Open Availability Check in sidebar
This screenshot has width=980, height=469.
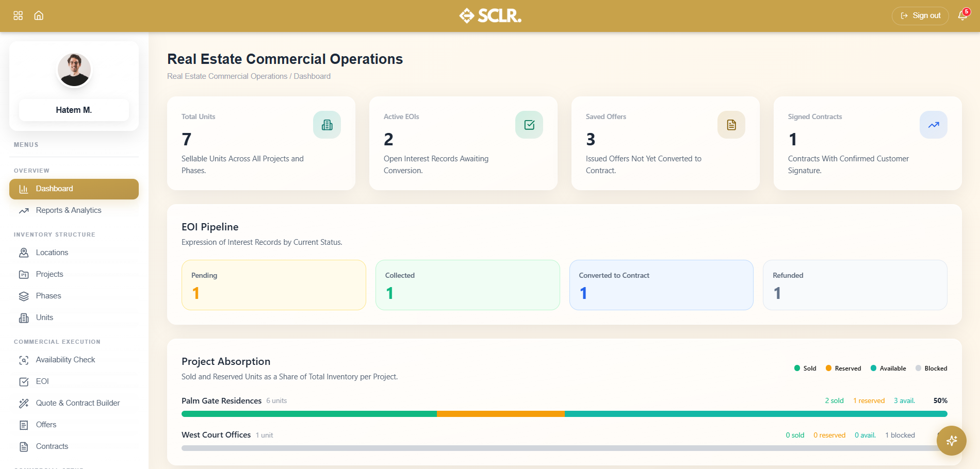pos(74,360)
